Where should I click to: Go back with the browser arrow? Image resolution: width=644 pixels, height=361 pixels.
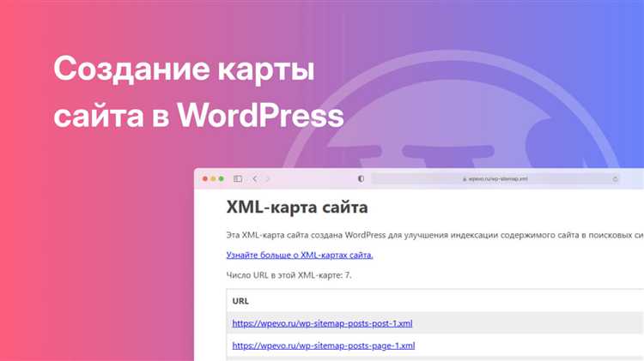coord(255,179)
